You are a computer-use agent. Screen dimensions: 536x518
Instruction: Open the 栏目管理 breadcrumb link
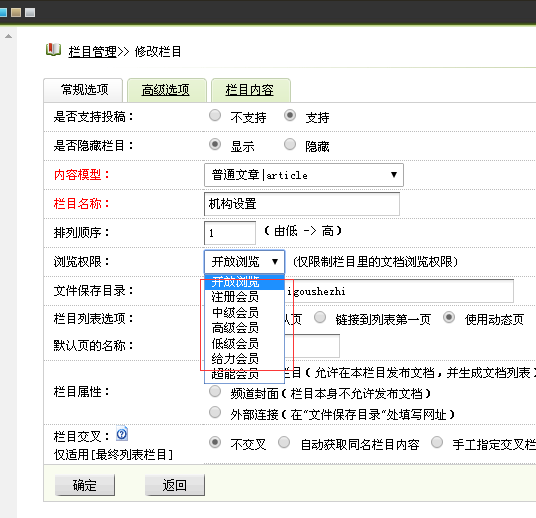point(93,52)
